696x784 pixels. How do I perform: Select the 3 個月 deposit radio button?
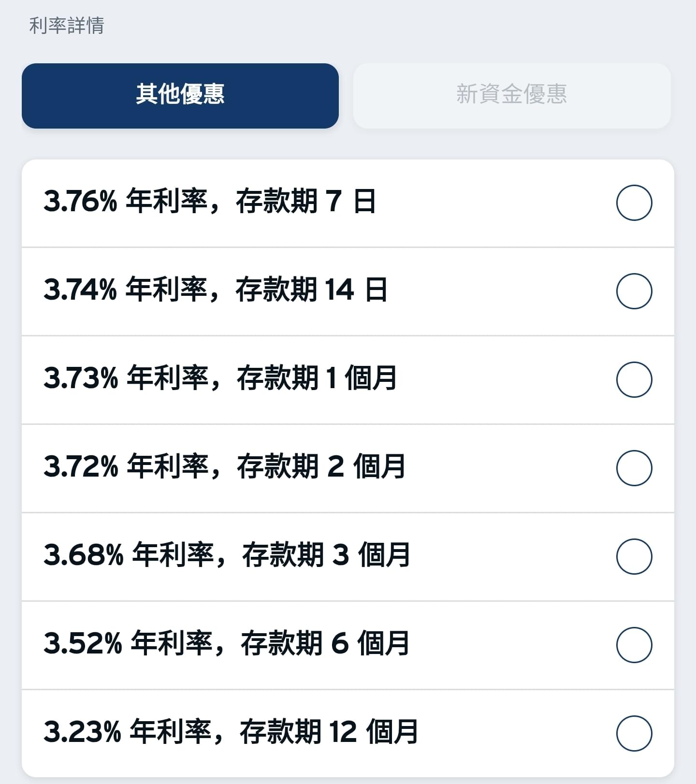click(x=634, y=556)
